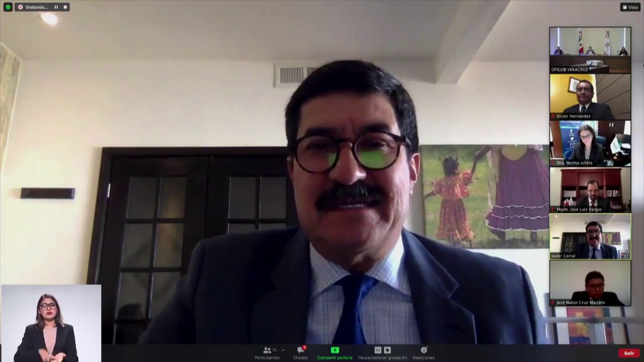
Task: Open the Vista layout dropdown
Action: (630, 7)
